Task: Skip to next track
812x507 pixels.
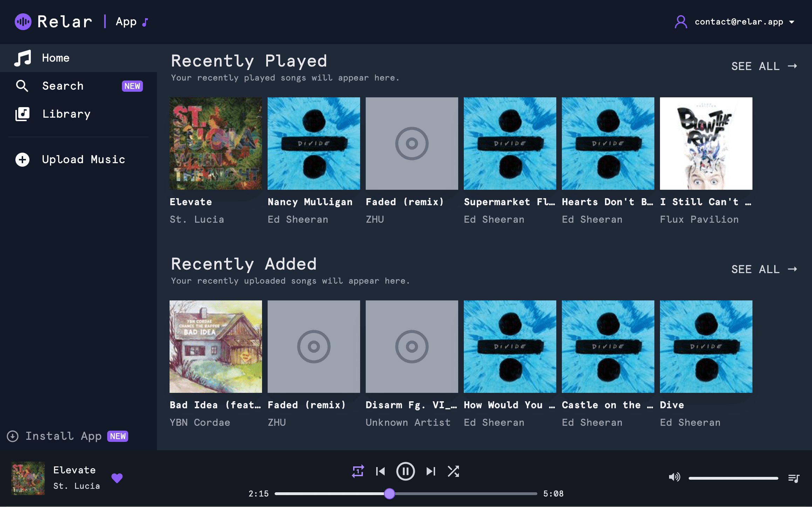Action: [x=431, y=471]
